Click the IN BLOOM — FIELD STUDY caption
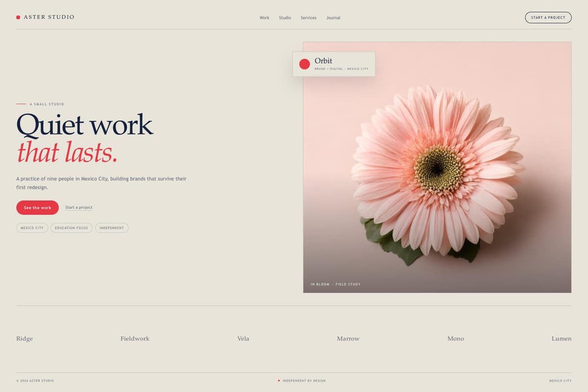 pyautogui.click(x=336, y=284)
